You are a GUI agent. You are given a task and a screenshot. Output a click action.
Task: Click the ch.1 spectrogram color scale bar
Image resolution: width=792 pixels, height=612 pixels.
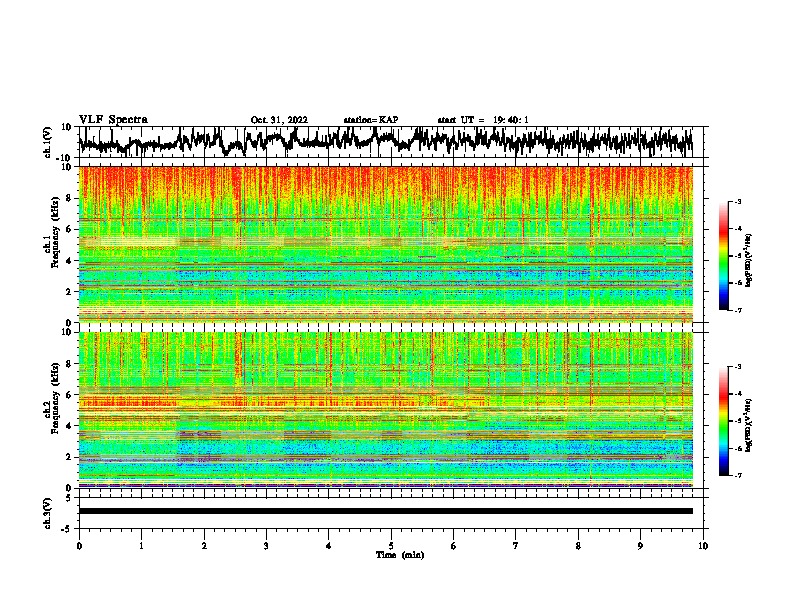point(724,256)
